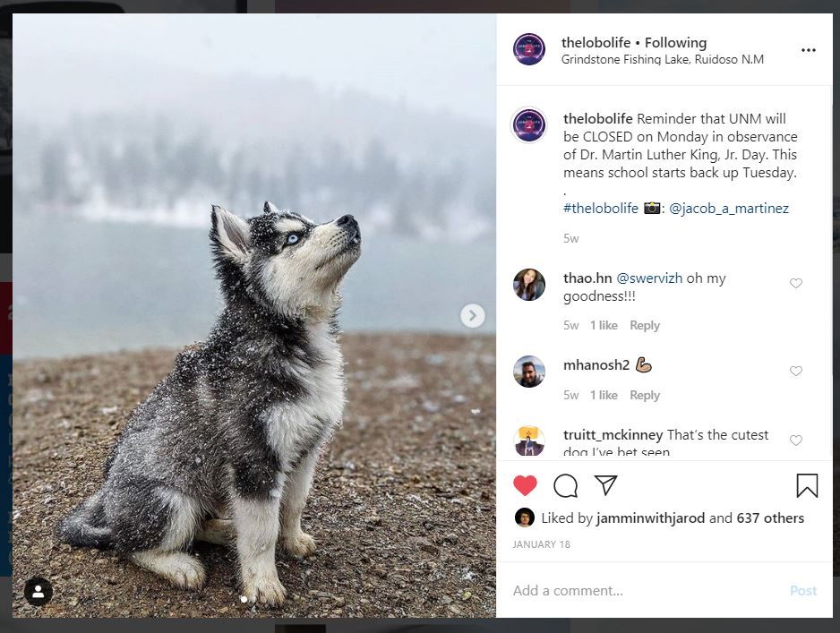Open the three-dot more options menu

click(808, 50)
